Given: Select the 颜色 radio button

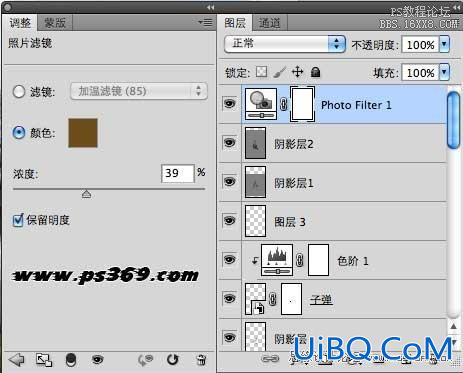Looking at the screenshot, I should click(19, 133).
